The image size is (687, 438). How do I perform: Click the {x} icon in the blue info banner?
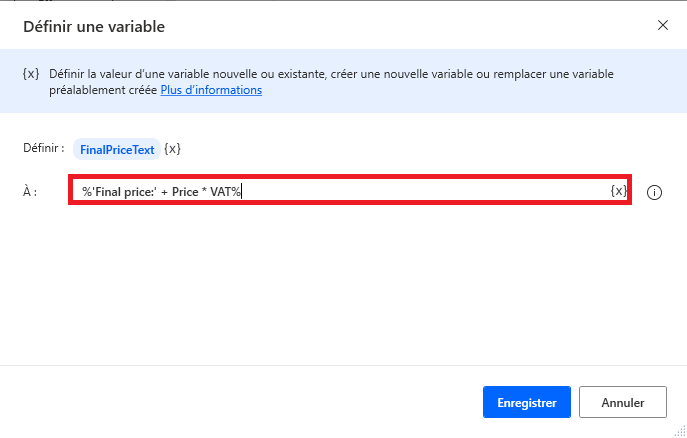[x=30, y=75]
